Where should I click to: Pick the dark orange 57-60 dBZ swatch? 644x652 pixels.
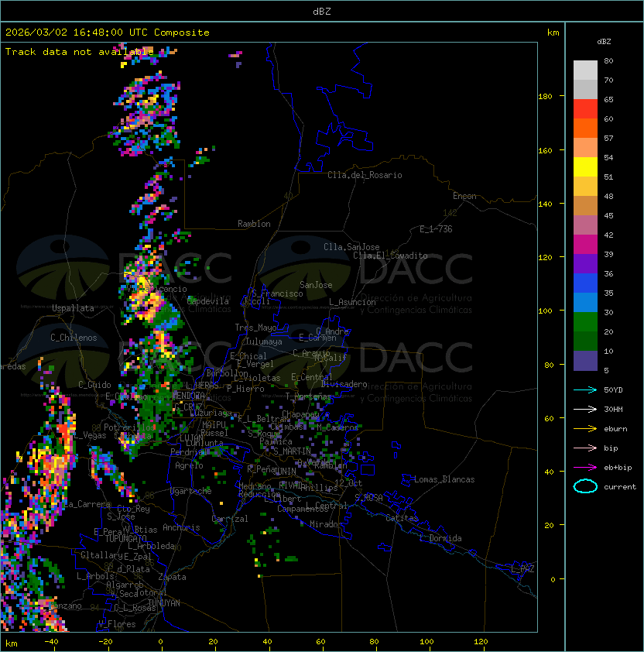(x=585, y=129)
